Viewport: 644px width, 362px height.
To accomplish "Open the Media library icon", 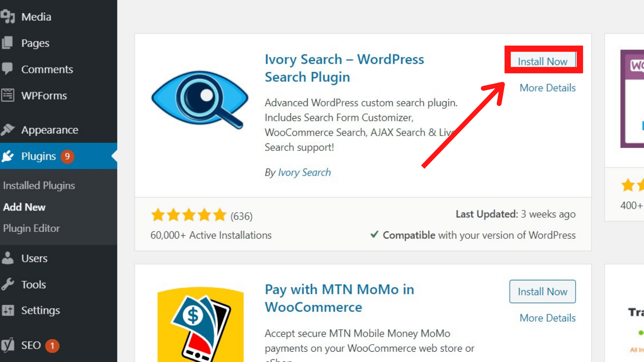I will pyautogui.click(x=8, y=16).
